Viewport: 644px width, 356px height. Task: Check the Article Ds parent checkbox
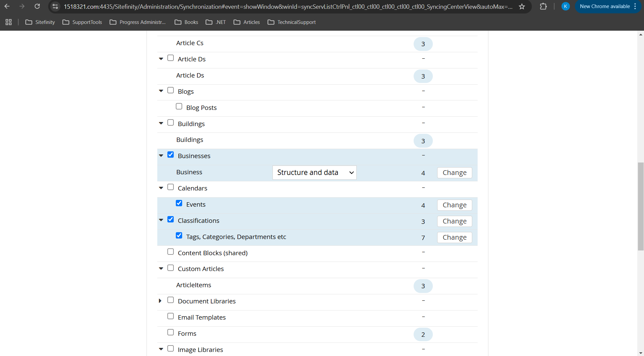pos(171,58)
